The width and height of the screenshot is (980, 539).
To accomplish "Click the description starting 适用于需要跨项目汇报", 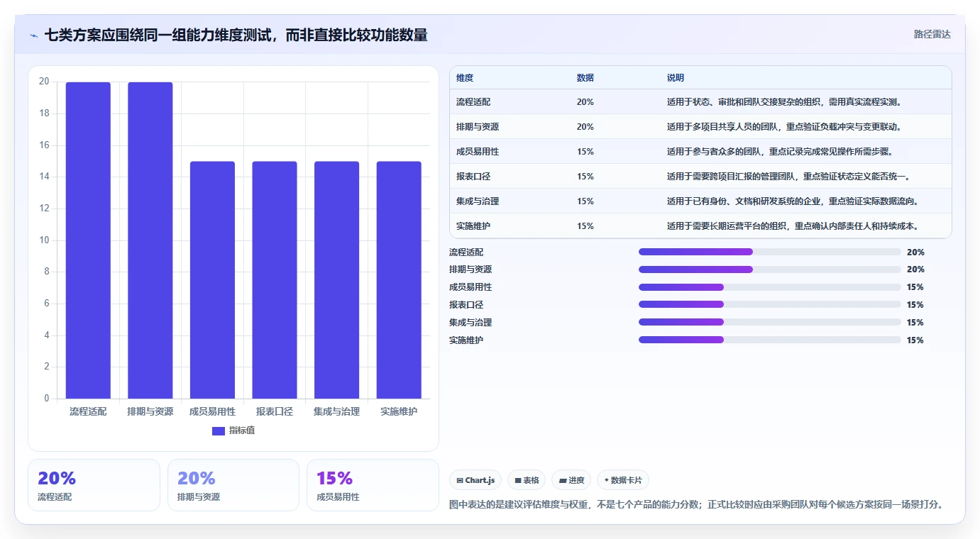I will [x=788, y=177].
